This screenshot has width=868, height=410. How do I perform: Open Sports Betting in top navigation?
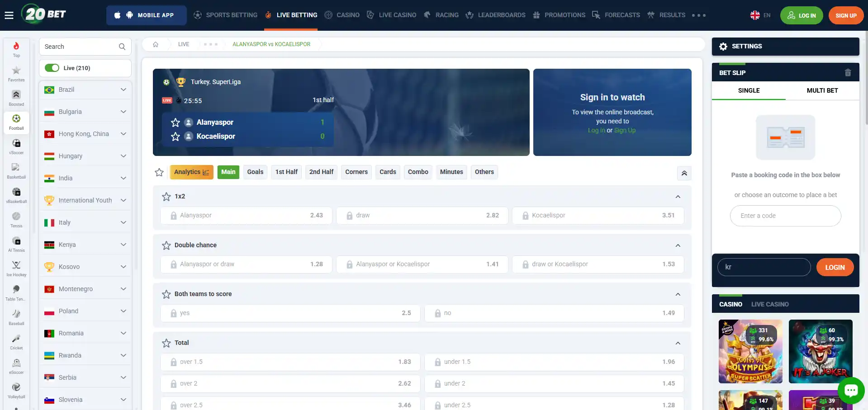tap(225, 15)
